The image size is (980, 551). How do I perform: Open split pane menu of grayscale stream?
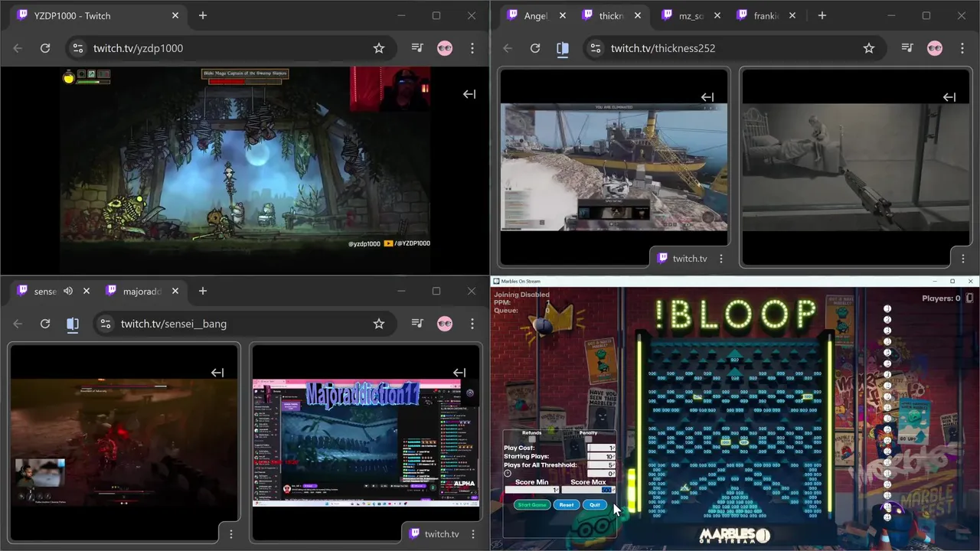coord(963,259)
